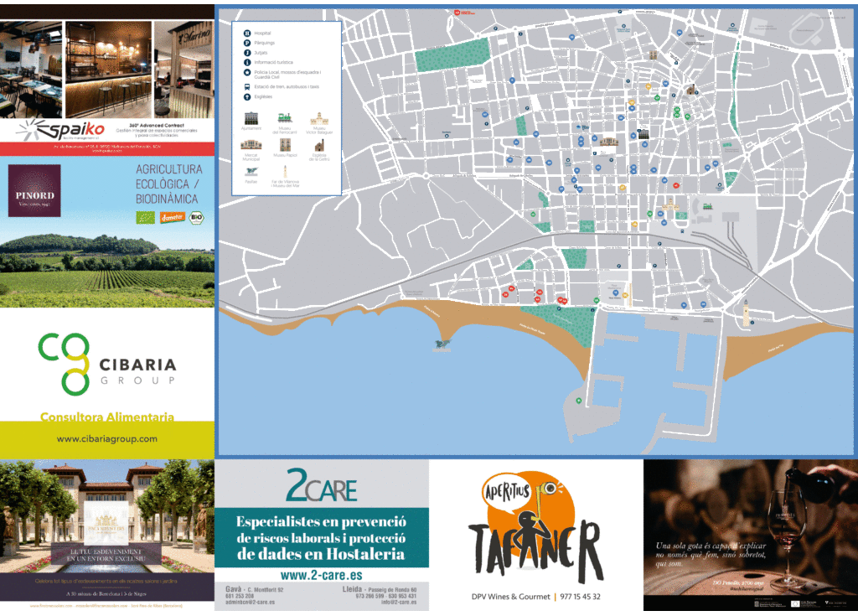
Task: Click the Pasífae sculpture on the map's beach point
Action: point(442,344)
